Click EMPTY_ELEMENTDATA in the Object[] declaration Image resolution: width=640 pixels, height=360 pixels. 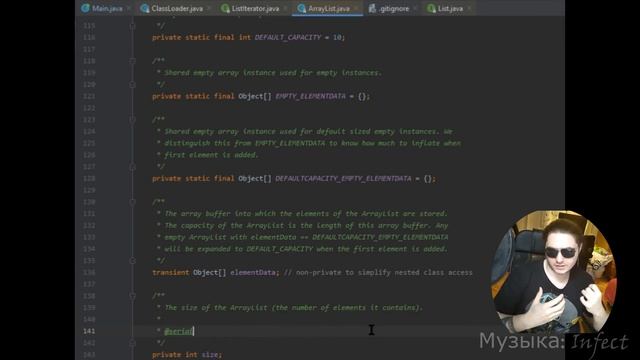click(x=310, y=96)
